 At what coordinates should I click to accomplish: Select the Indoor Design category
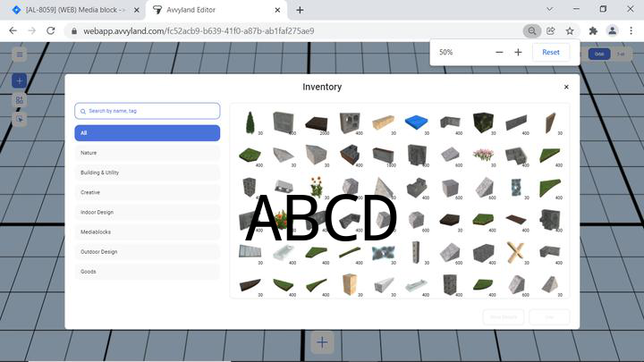(147, 212)
